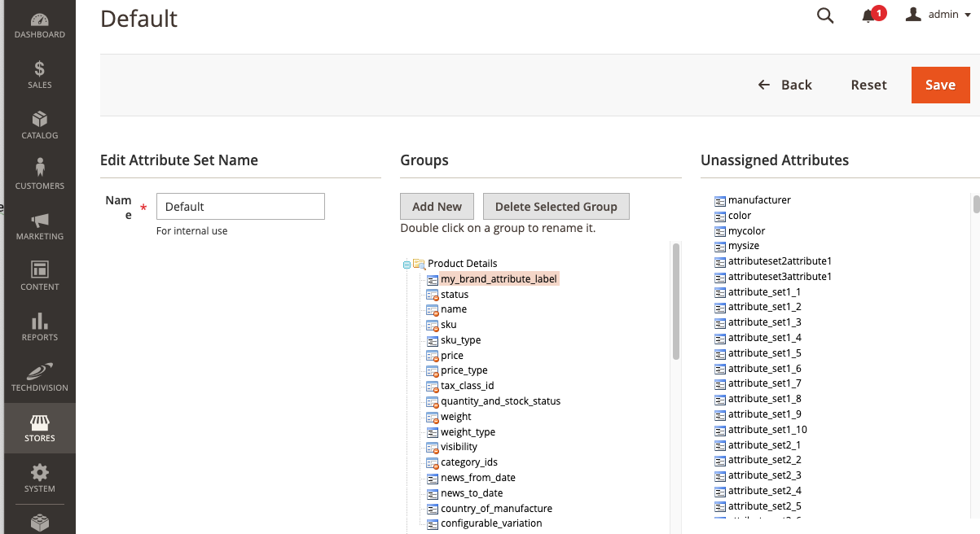Screen dimensions: 980x534
Task: Select attribute_set1_10 in unassigned list
Action: (767, 430)
